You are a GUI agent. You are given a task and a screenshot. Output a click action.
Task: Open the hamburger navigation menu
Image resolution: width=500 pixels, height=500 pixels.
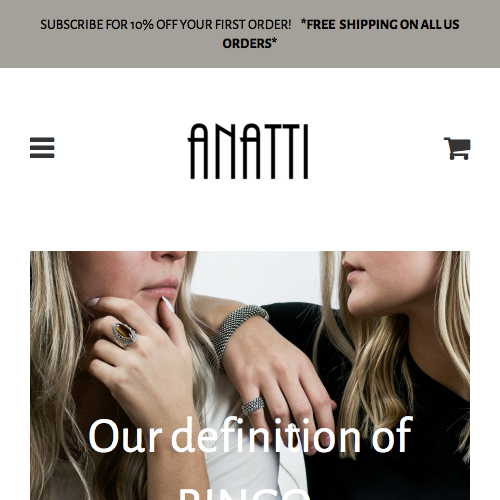tap(42, 148)
